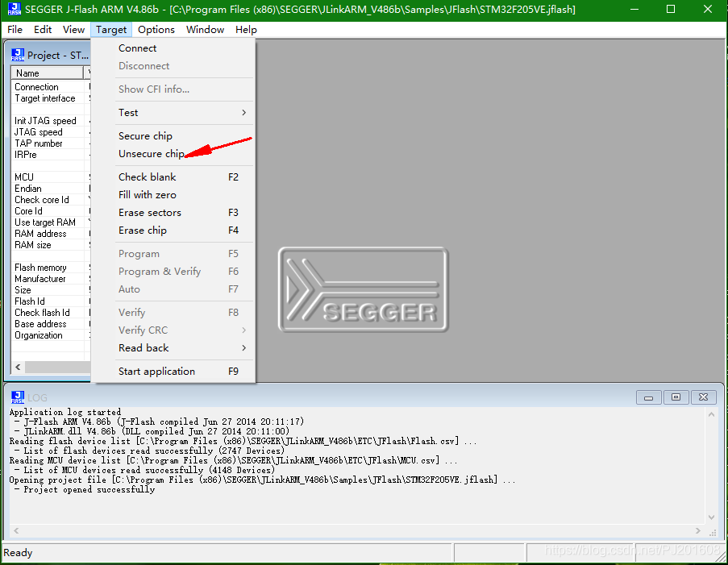The width and height of the screenshot is (728, 565).
Task: Select the Target interface row
Action: click(x=51, y=98)
